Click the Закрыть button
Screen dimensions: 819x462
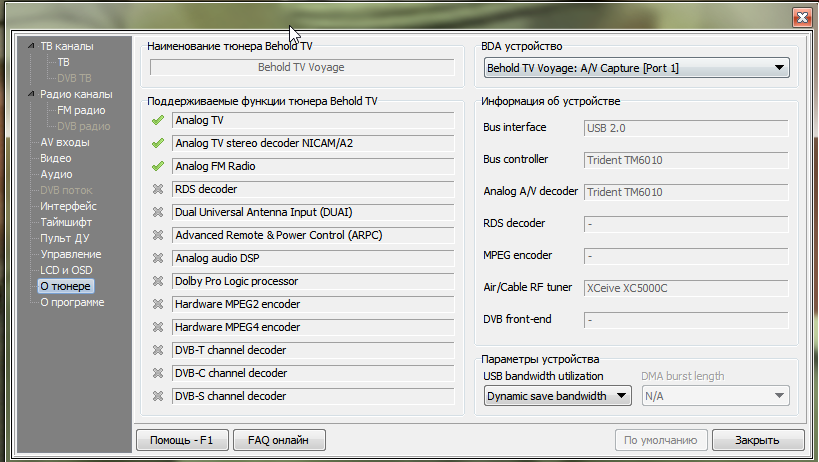(759, 440)
